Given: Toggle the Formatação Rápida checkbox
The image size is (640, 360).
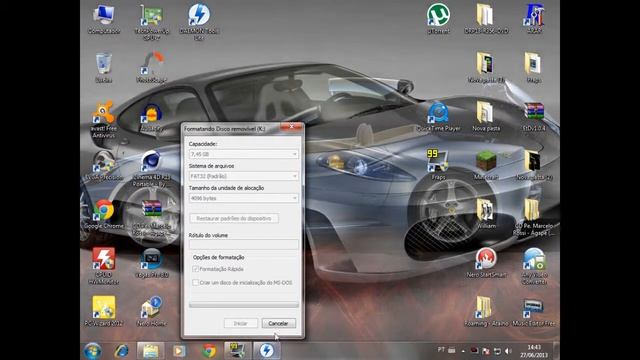Looking at the screenshot, I should (x=196, y=269).
